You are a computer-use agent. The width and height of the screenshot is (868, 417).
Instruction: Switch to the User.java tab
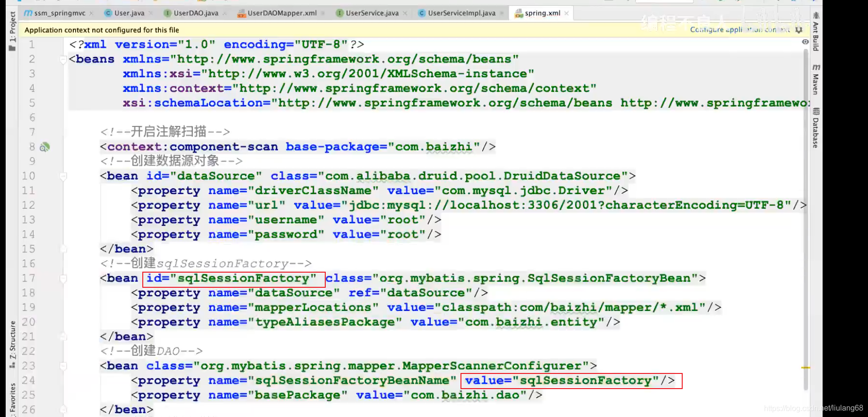(125, 13)
